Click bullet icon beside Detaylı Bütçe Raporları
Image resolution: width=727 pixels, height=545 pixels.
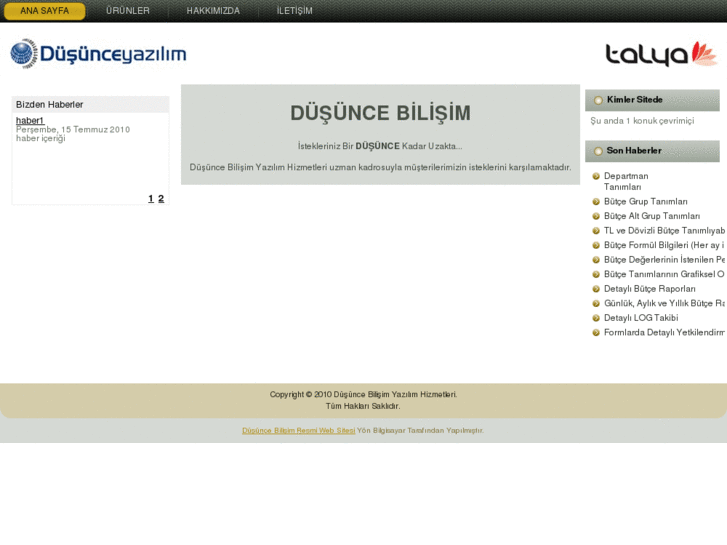(596, 289)
